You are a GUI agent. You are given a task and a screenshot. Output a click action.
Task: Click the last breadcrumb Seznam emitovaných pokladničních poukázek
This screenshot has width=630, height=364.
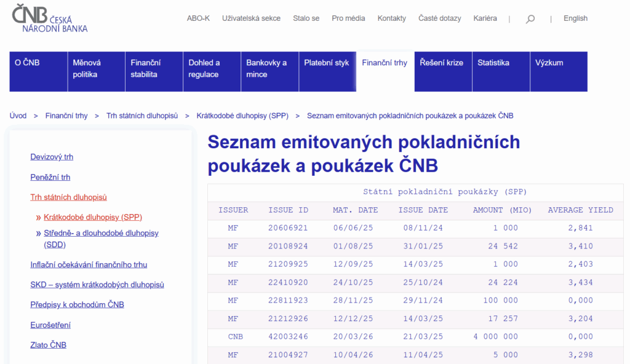click(x=410, y=116)
